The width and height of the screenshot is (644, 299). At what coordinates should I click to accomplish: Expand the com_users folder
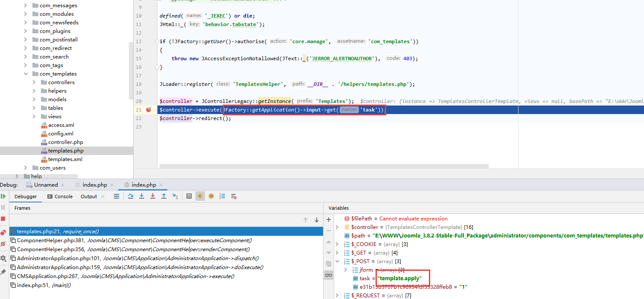pyautogui.click(x=25, y=168)
